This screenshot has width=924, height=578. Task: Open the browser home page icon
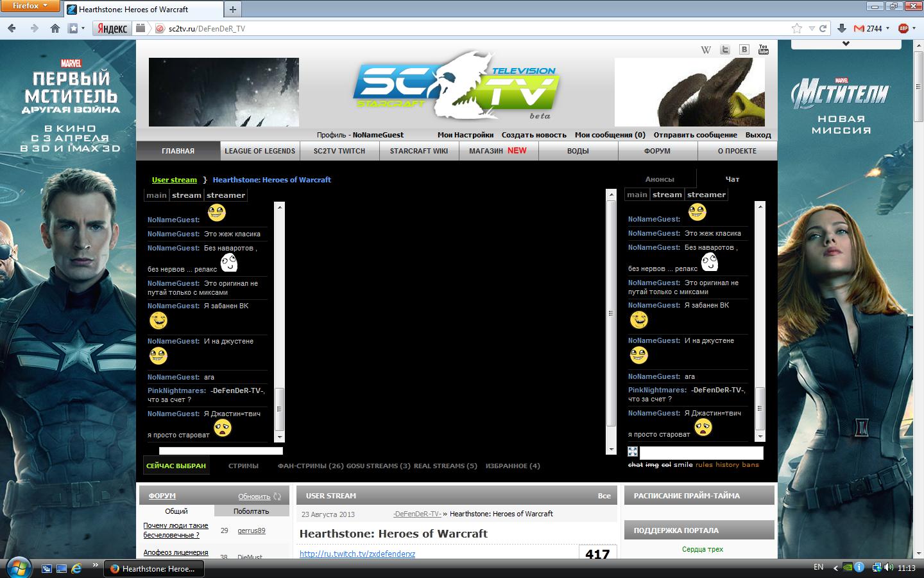[55, 28]
